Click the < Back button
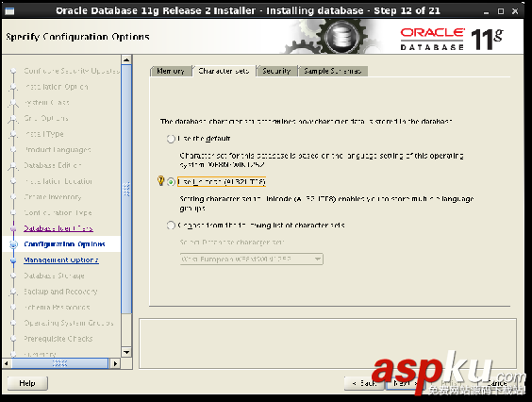The width and height of the screenshot is (532, 402). (364, 383)
